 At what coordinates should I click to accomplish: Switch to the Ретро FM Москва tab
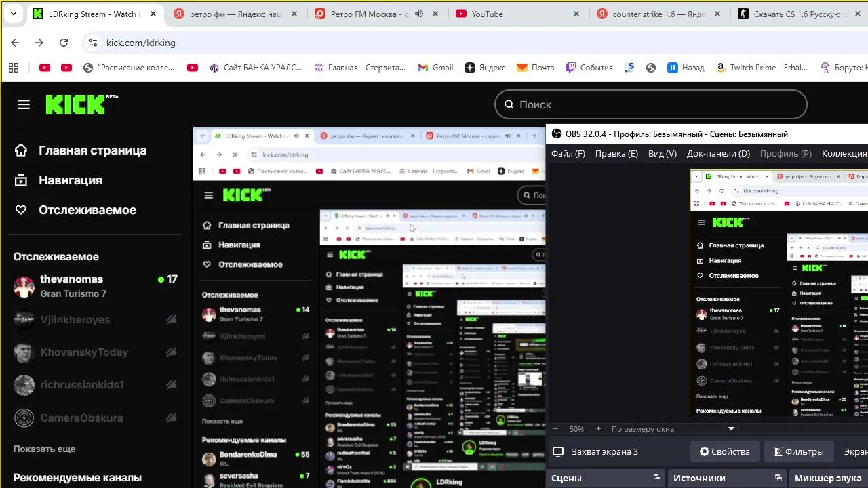coord(377,14)
